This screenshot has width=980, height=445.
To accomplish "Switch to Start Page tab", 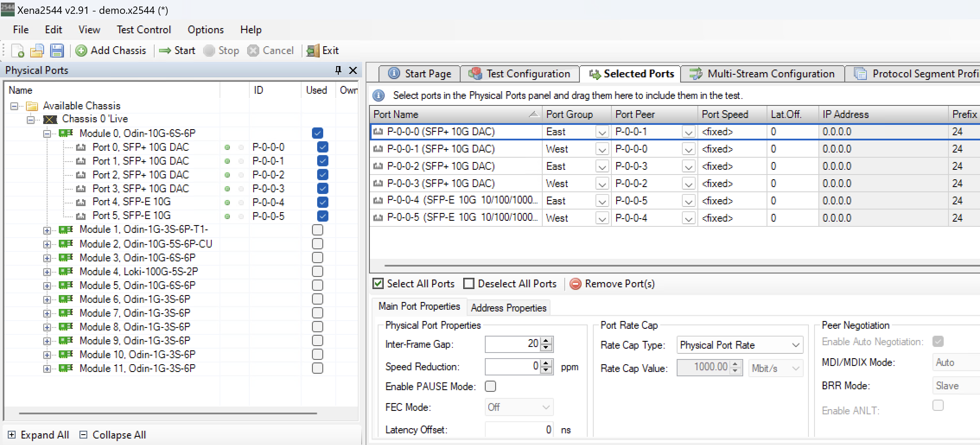I will [420, 74].
